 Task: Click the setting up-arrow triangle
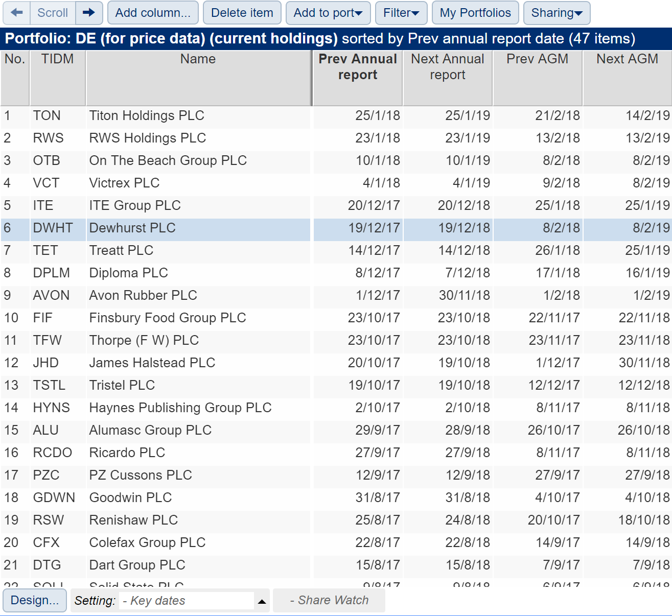[x=262, y=601]
